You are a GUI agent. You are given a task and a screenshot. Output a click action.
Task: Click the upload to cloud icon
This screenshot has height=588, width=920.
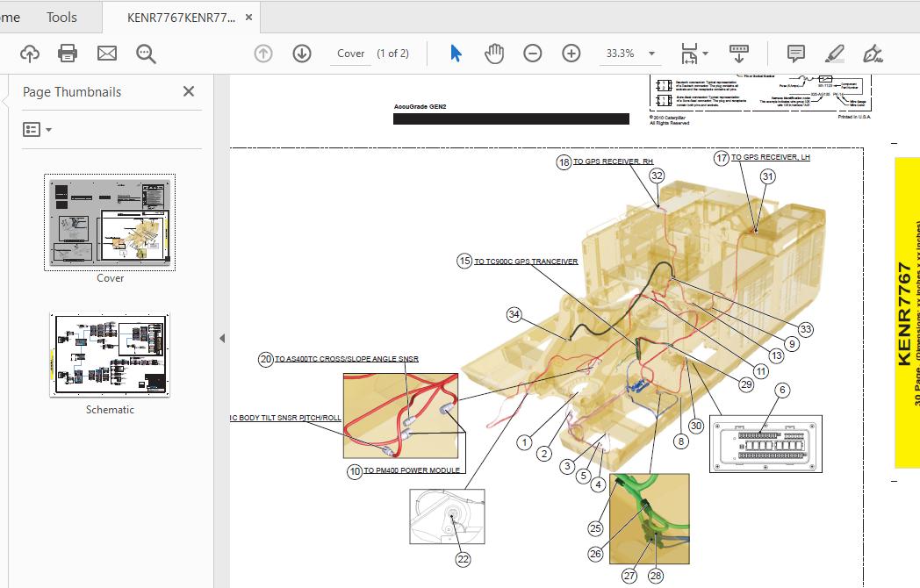30,54
